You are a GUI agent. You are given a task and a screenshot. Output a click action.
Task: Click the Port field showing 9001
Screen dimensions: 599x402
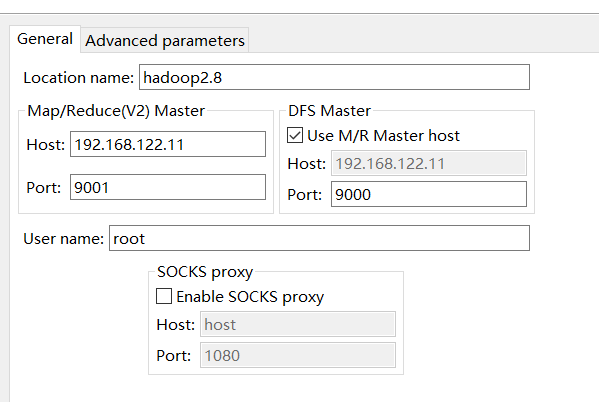pos(168,187)
